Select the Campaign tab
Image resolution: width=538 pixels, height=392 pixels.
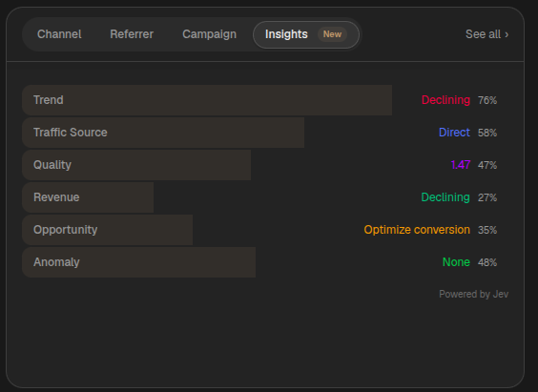coord(209,34)
